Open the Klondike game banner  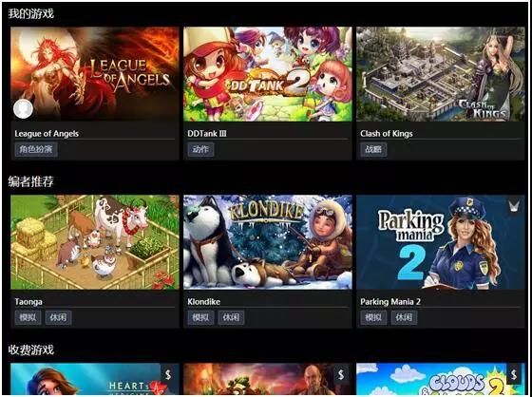(268, 242)
